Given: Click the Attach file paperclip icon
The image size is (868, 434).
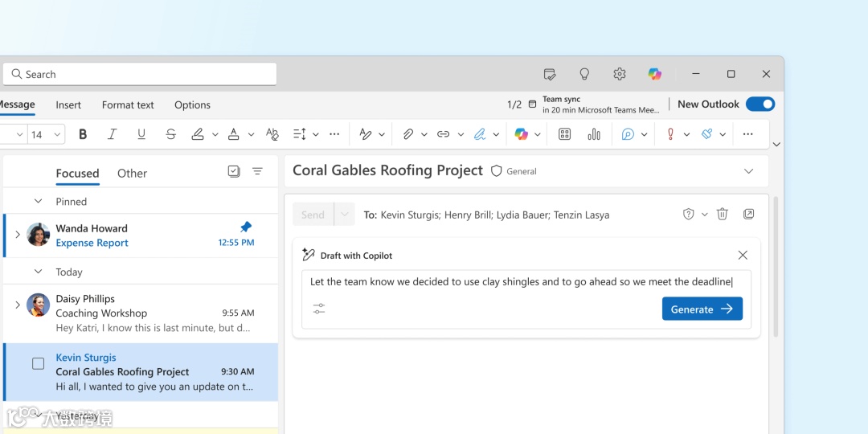Looking at the screenshot, I should point(408,134).
